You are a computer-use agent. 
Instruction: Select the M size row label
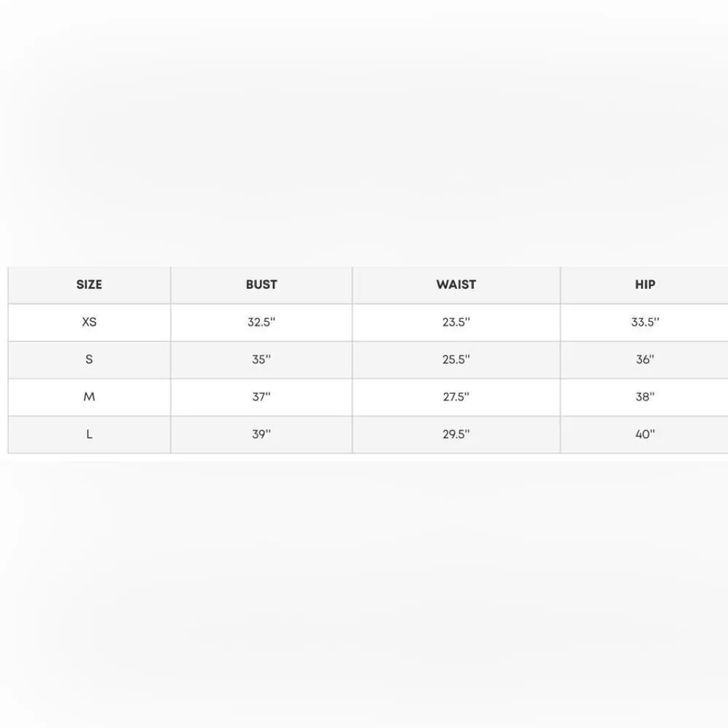coord(89,397)
